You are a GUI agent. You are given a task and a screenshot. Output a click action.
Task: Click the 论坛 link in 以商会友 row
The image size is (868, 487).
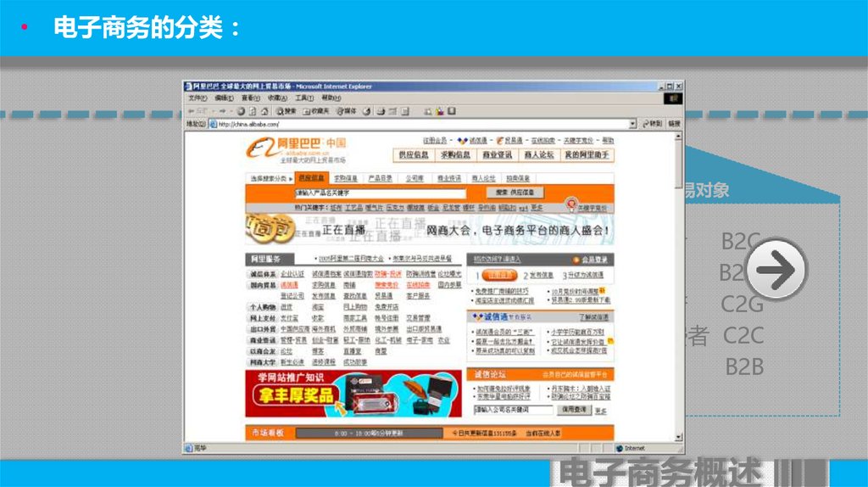pyautogui.click(x=287, y=351)
